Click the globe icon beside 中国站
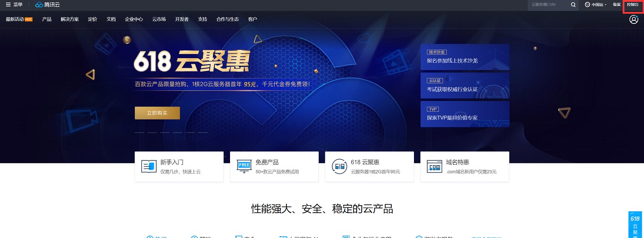The width and height of the screenshot is (644, 238). 588,5
